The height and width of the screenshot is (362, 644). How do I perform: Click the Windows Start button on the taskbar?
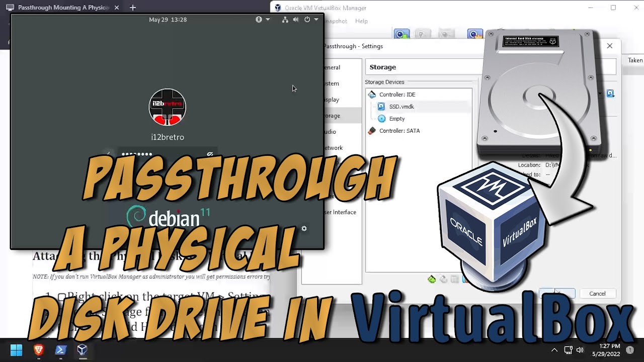16,350
